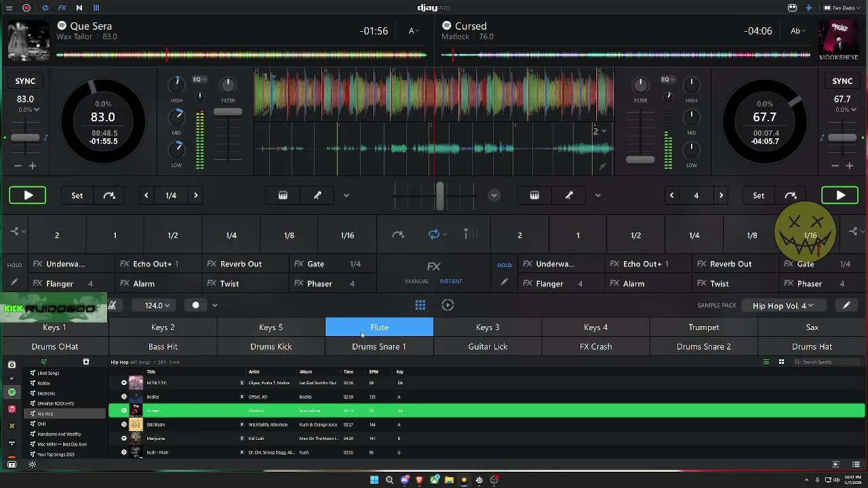Open sampler sequencer play-circle icon
868x488 pixels.
pos(448,305)
